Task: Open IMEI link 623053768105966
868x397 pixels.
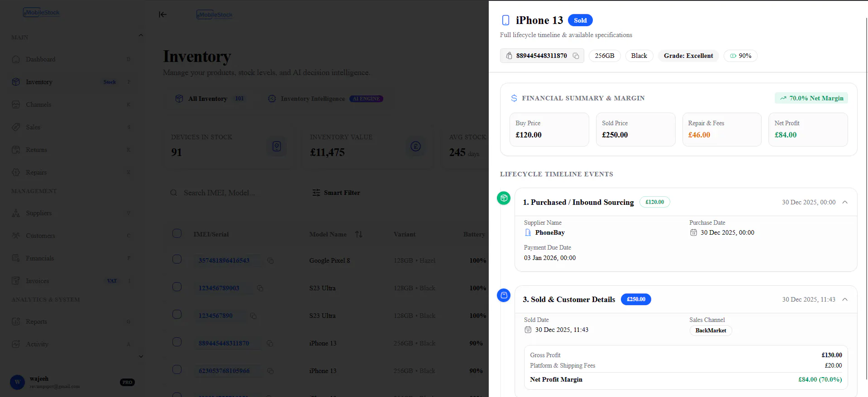Action: [x=224, y=371]
